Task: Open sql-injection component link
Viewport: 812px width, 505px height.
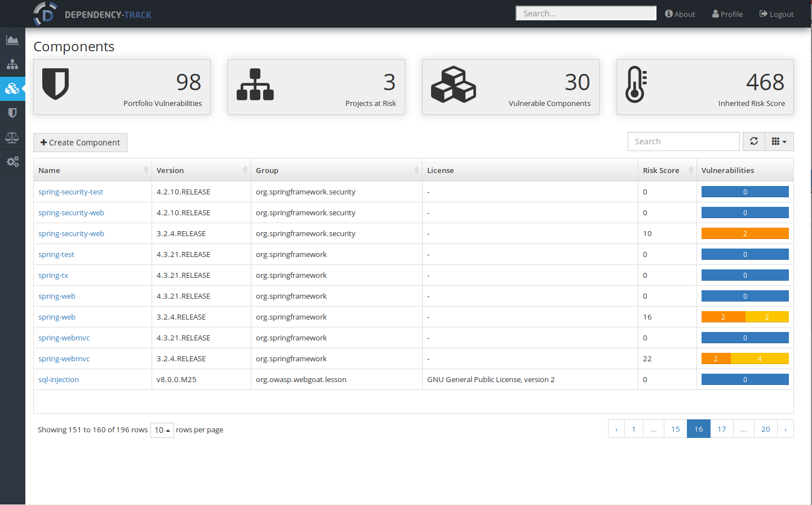Action: (x=59, y=380)
